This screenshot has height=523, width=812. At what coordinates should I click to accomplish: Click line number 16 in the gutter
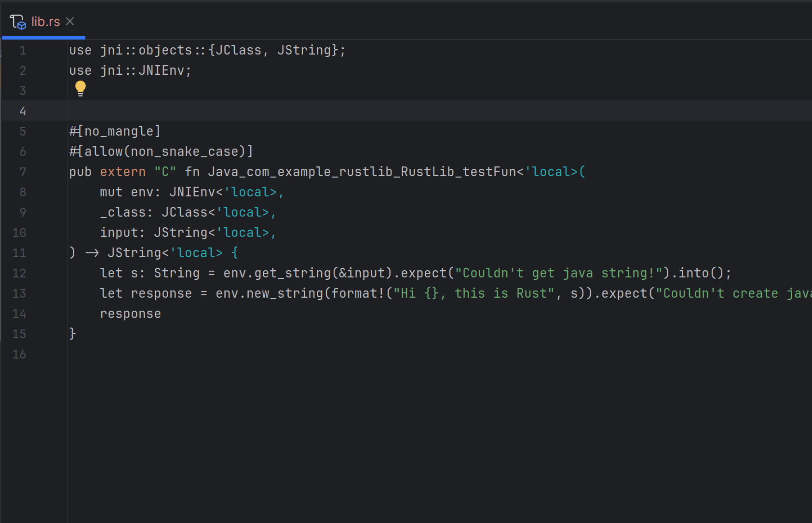tap(19, 354)
